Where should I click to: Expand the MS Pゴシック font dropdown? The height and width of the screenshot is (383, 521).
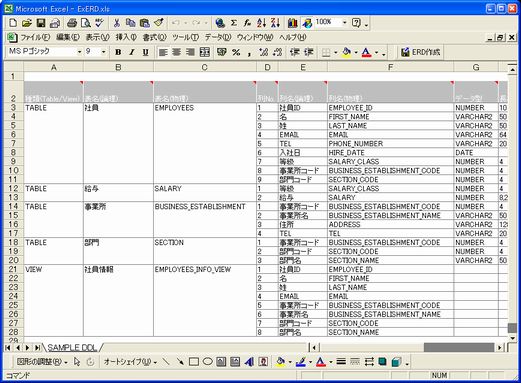(x=79, y=52)
